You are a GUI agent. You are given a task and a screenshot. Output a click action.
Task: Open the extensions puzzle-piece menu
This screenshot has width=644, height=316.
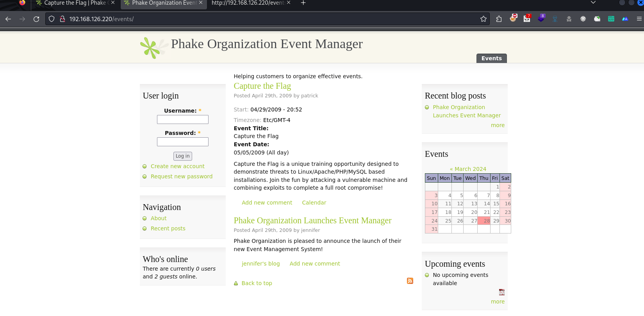(x=499, y=19)
